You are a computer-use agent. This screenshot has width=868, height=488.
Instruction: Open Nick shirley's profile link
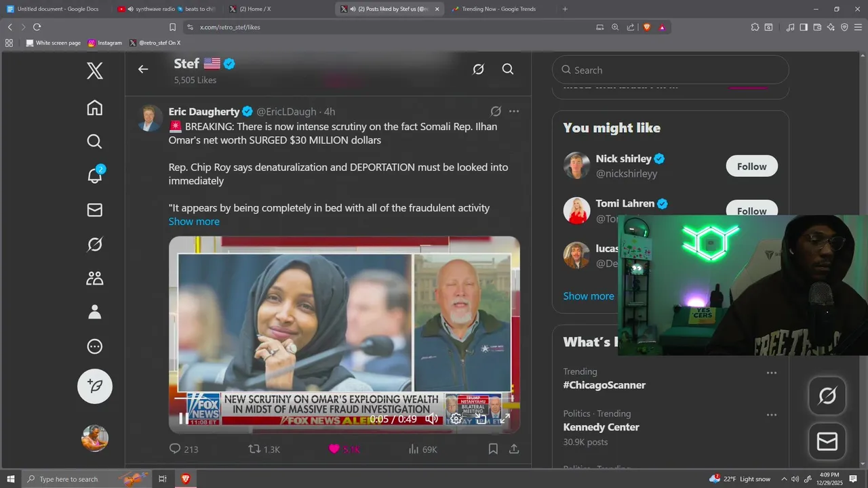[623, 159]
